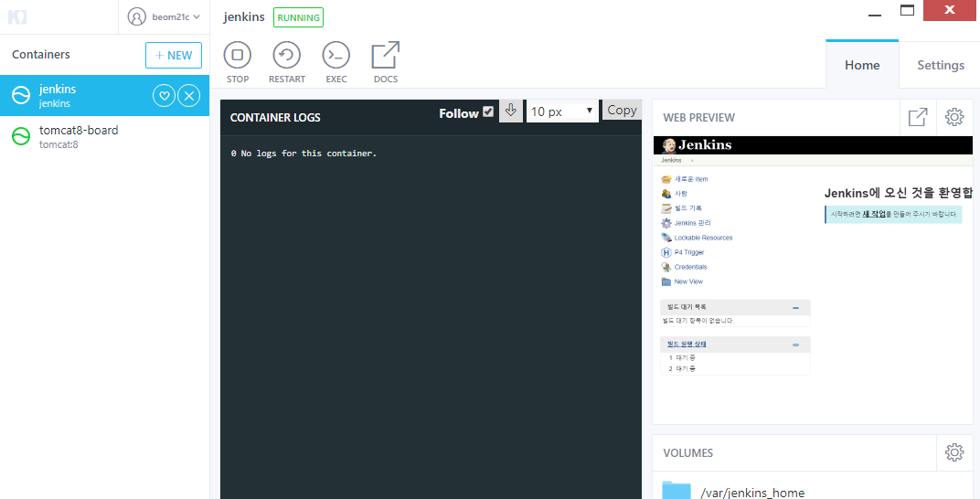Click the X delete icon on jenkins row

click(x=189, y=96)
